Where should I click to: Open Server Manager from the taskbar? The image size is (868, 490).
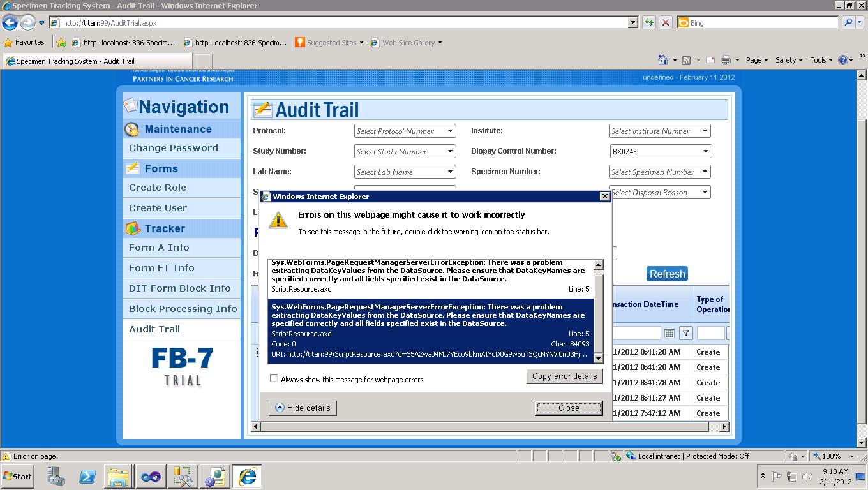pos(56,477)
